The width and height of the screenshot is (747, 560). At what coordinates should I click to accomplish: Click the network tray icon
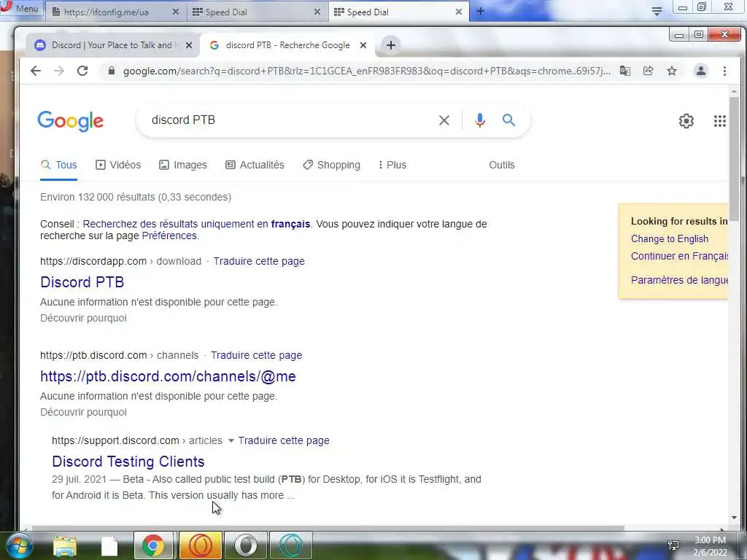(x=673, y=545)
